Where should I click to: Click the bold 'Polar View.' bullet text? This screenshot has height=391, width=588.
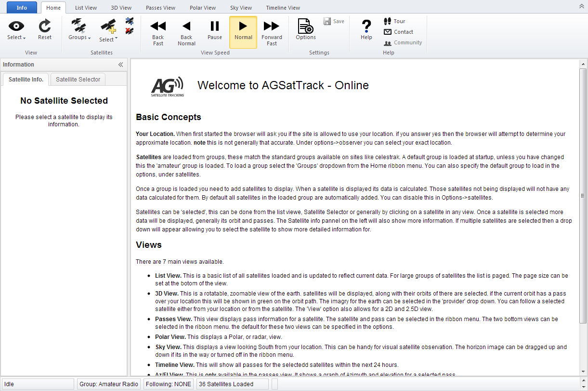pos(170,337)
